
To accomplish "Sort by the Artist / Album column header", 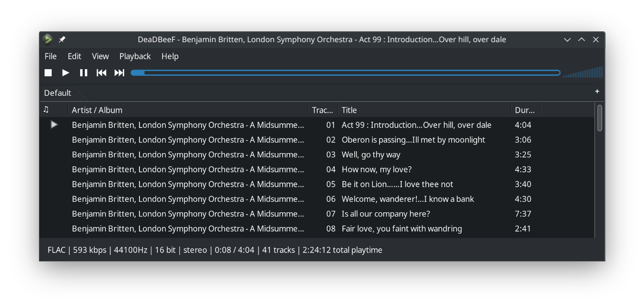I will [97, 109].
